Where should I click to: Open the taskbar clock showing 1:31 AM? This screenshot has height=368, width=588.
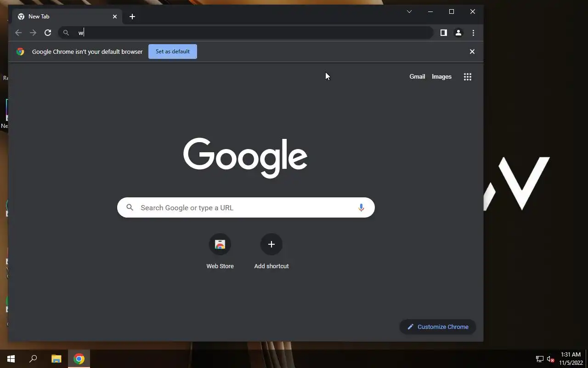[x=571, y=359]
